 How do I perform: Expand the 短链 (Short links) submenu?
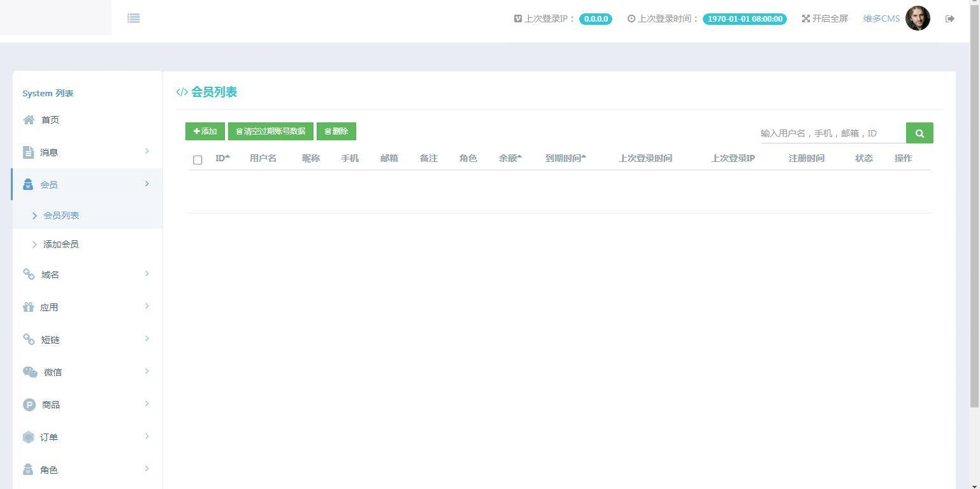pyautogui.click(x=147, y=339)
